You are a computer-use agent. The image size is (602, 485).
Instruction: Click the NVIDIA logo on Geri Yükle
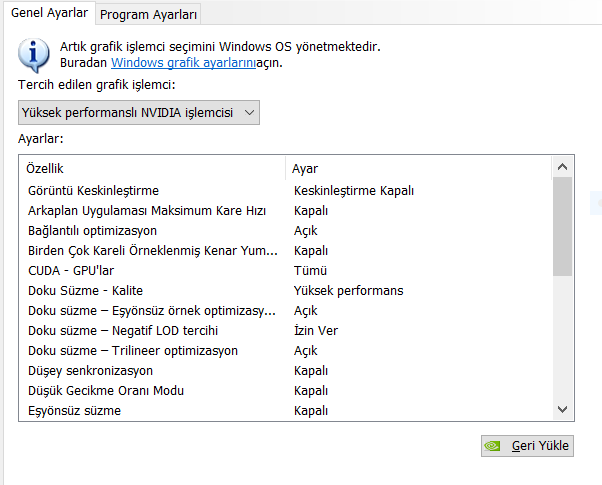click(493, 446)
